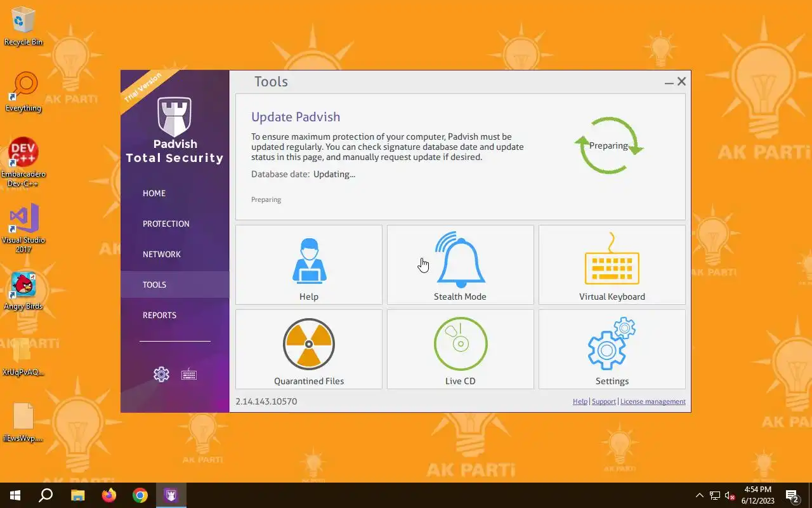The width and height of the screenshot is (812, 508).
Task: Minimize the Padvish window
Action: point(669,82)
